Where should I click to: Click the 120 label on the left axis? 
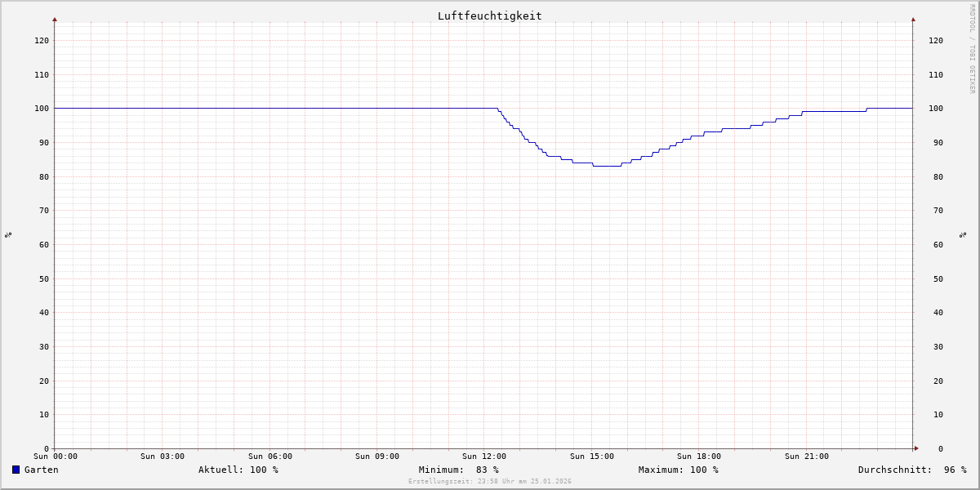(x=42, y=40)
